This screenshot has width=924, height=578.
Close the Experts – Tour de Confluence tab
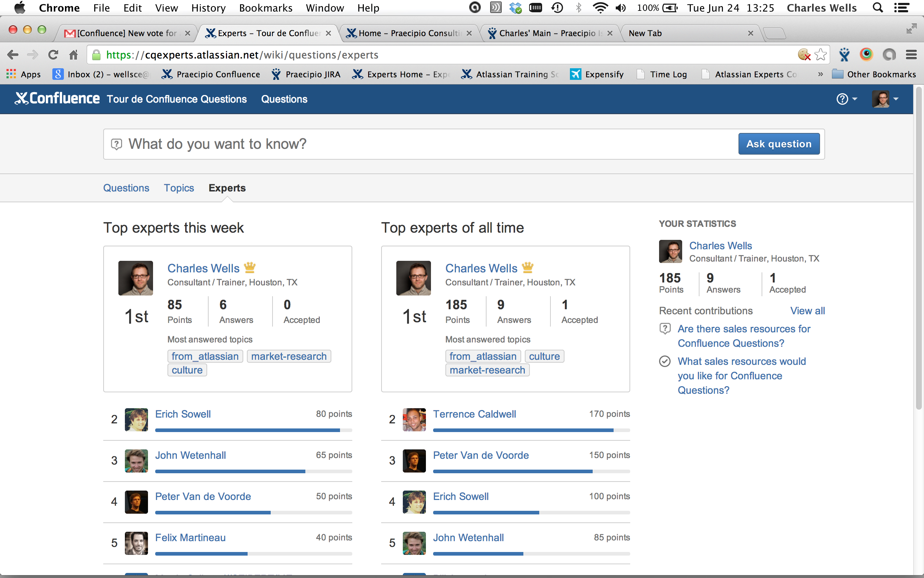click(x=328, y=33)
